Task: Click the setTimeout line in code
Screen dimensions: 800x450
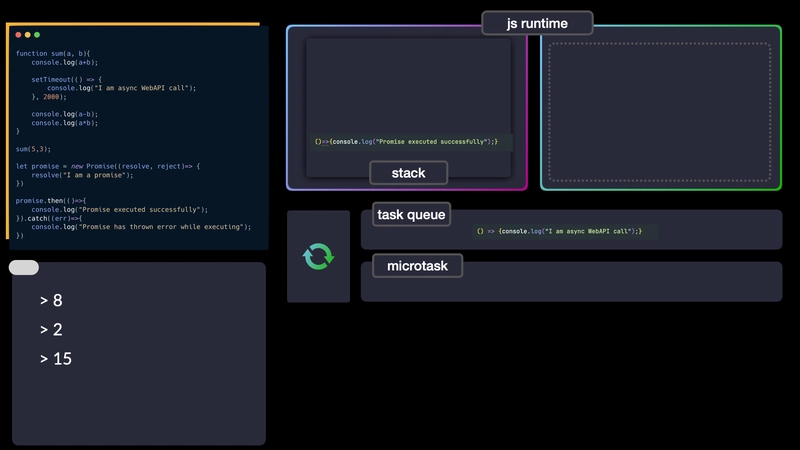Action: click(66, 80)
